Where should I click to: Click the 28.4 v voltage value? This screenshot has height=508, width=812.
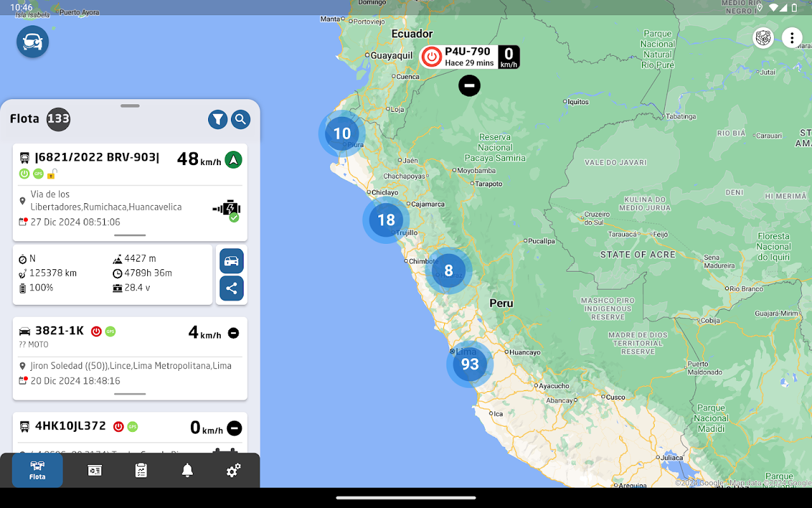click(x=138, y=288)
